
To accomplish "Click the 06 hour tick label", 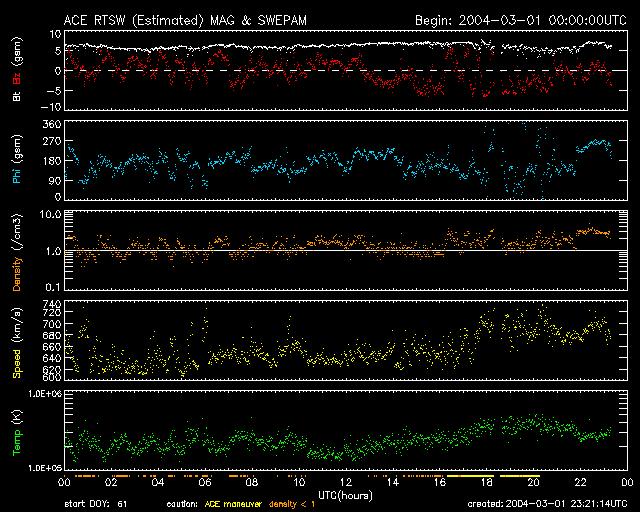I will [204, 483].
